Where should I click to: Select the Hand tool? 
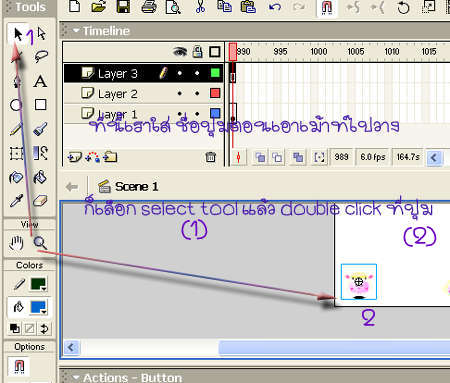click(x=16, y=243)
